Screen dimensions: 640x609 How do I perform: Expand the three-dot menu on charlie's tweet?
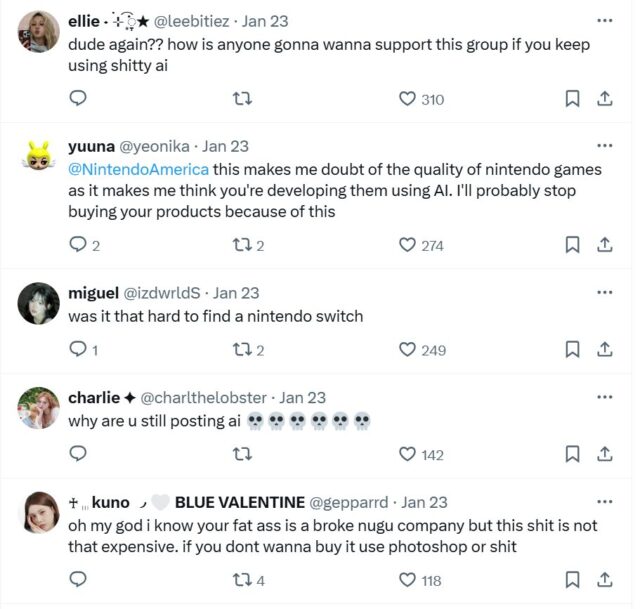[x=604, y=397]
